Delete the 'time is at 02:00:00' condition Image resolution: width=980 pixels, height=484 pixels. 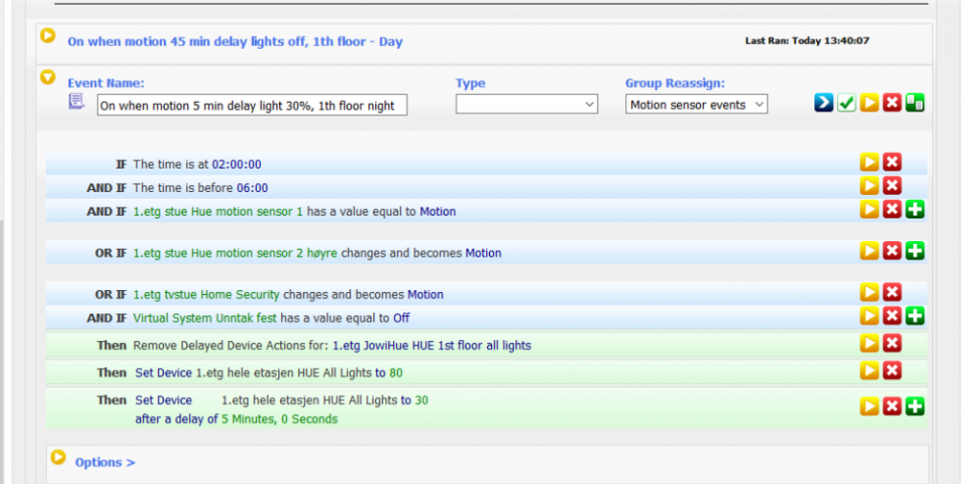892,163
